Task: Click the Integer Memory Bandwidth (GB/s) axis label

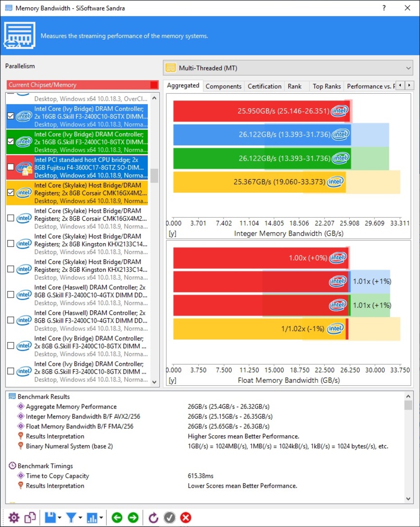Action: point(288,233)
